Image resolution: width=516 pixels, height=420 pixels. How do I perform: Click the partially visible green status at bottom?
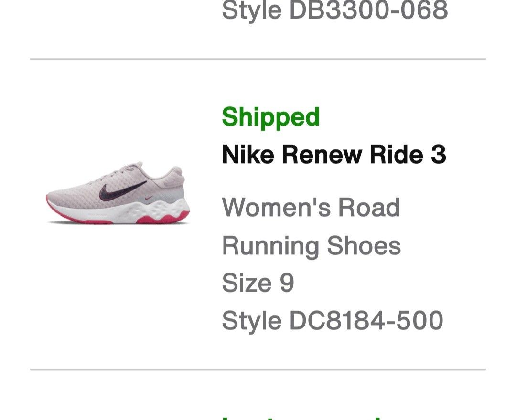306,416
